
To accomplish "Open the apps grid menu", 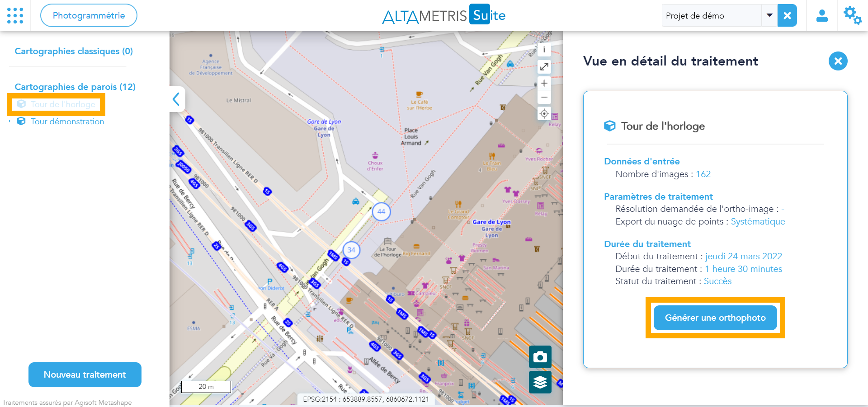I will (x=15, y=15).
